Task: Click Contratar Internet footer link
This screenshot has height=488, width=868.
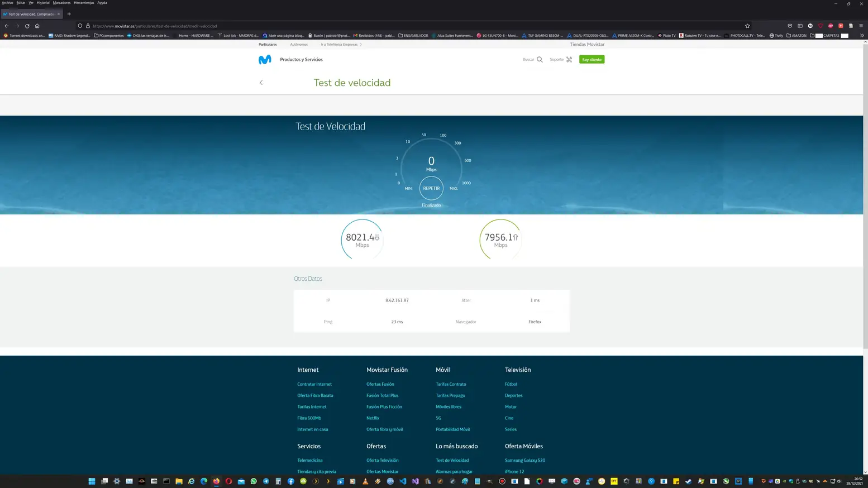Action: (314, 384)
